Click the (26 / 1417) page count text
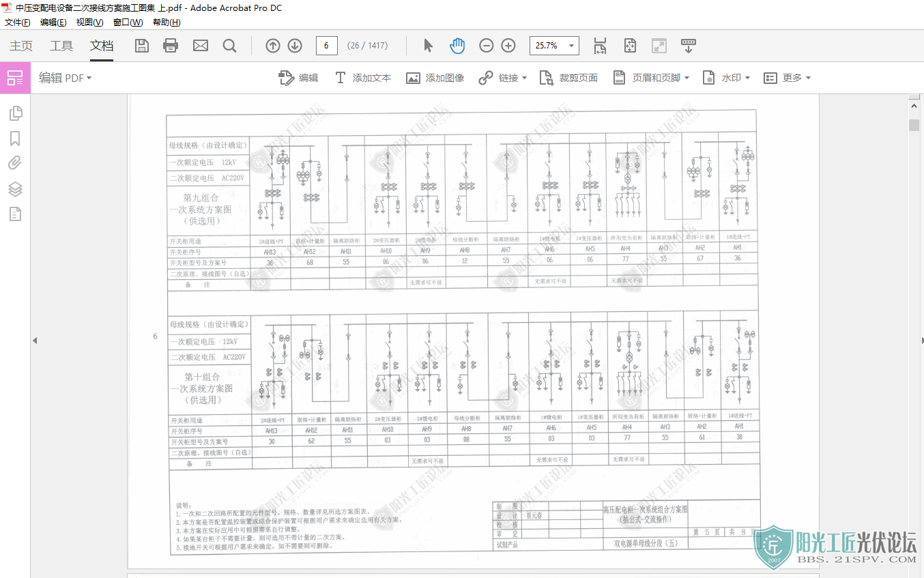924x578 pixels. pos(367,46)
